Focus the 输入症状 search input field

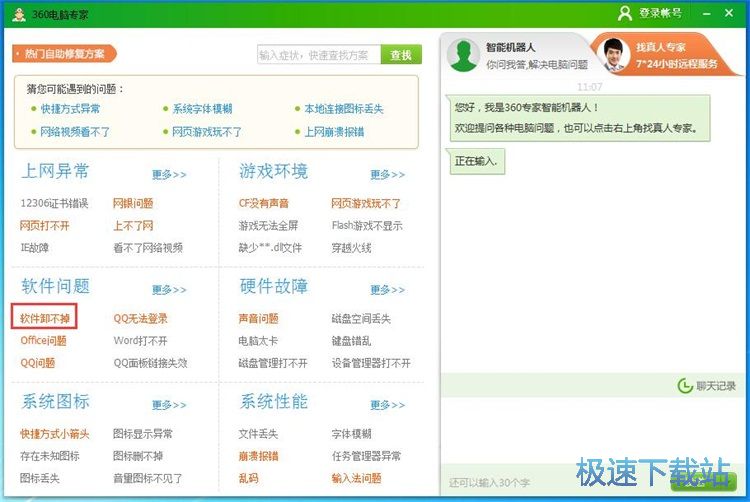click(x=319, y=55)
